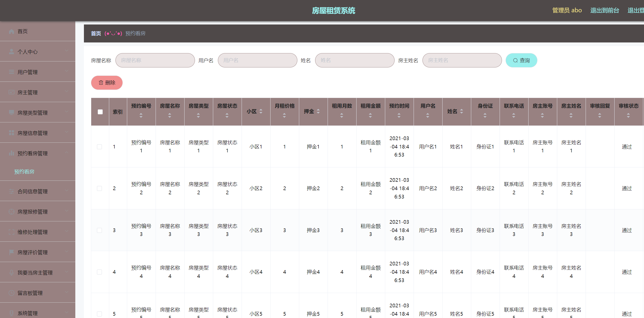Click the icon beside 房屋类型管理

[11, 113]
